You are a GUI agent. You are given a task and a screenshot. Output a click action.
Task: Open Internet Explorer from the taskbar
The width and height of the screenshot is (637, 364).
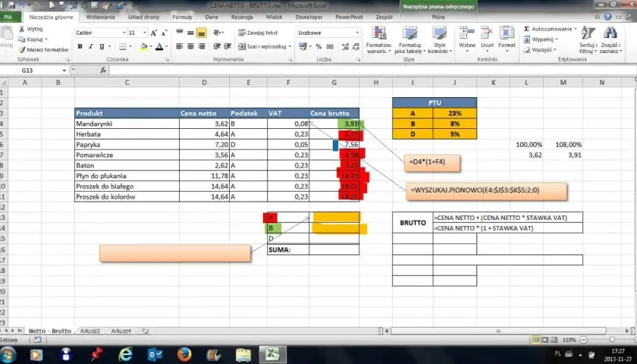[x=126, y=355]
